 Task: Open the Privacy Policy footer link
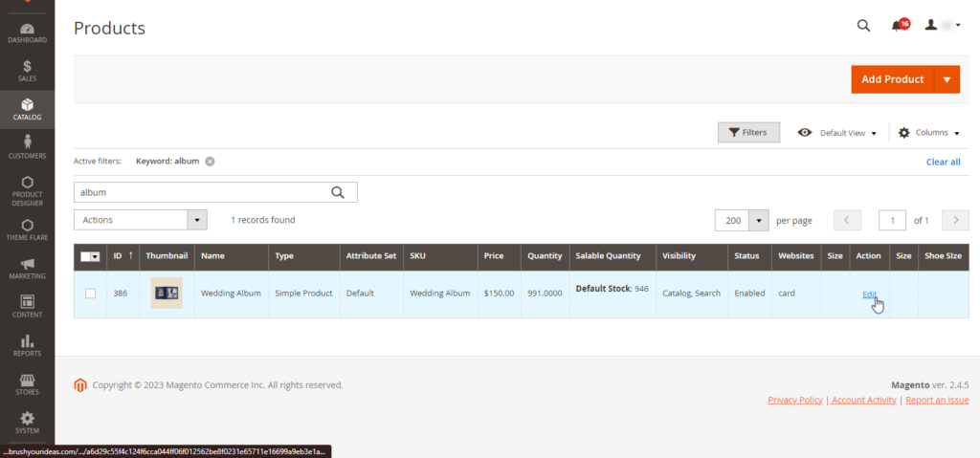tap(795, 400)
